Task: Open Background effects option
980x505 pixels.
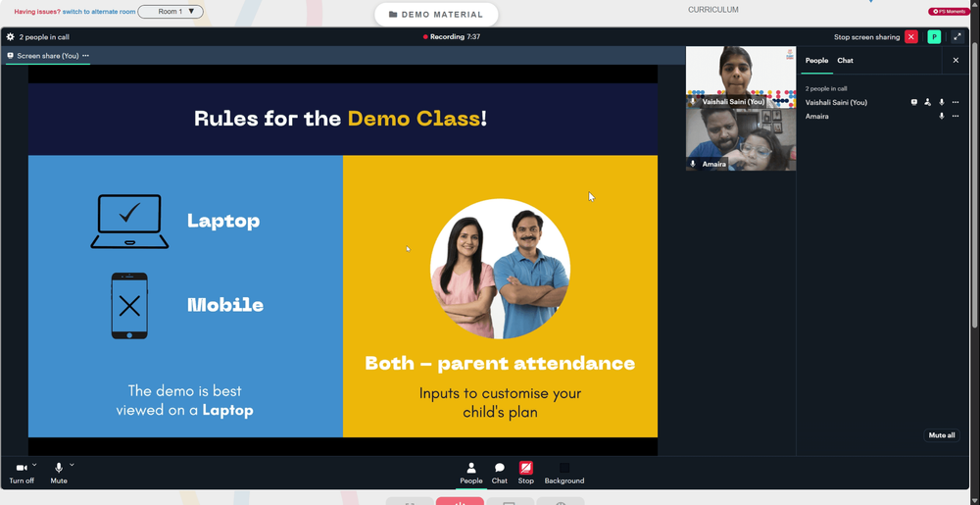Action: click(564, 473)
